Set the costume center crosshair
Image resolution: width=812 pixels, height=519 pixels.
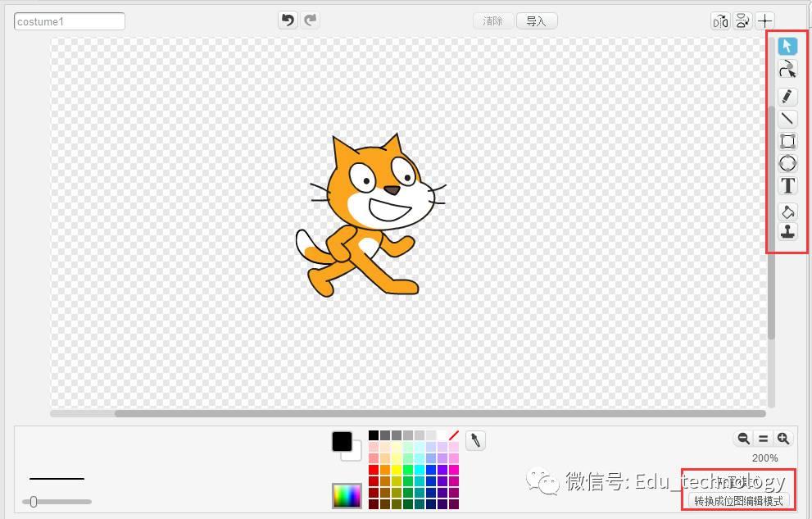click(764, 20)
